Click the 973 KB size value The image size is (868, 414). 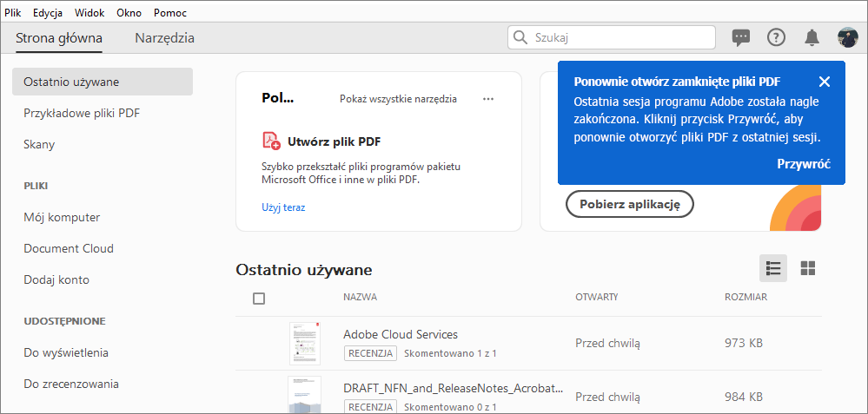click(x=744, y=343)
